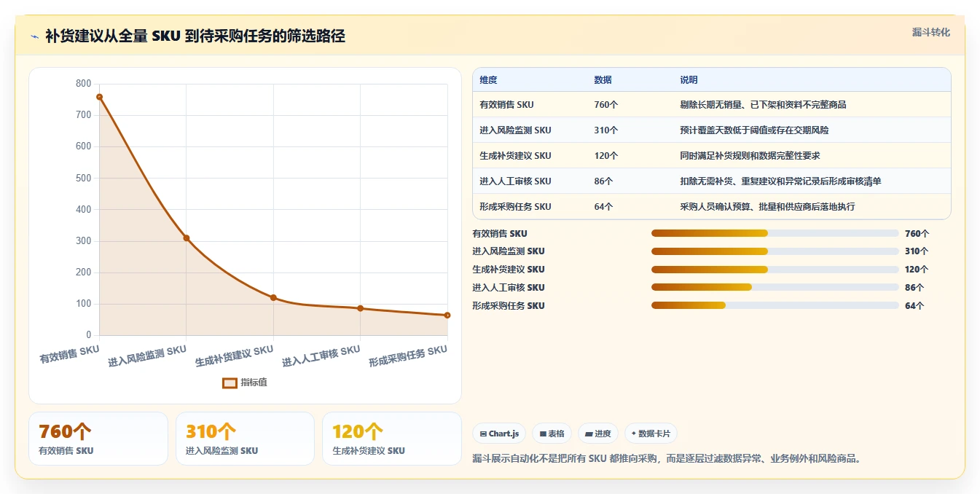The image size is (980, 494).
Task: Click the chart point at 生成补货建议 SKU
Action: point(273,298)
